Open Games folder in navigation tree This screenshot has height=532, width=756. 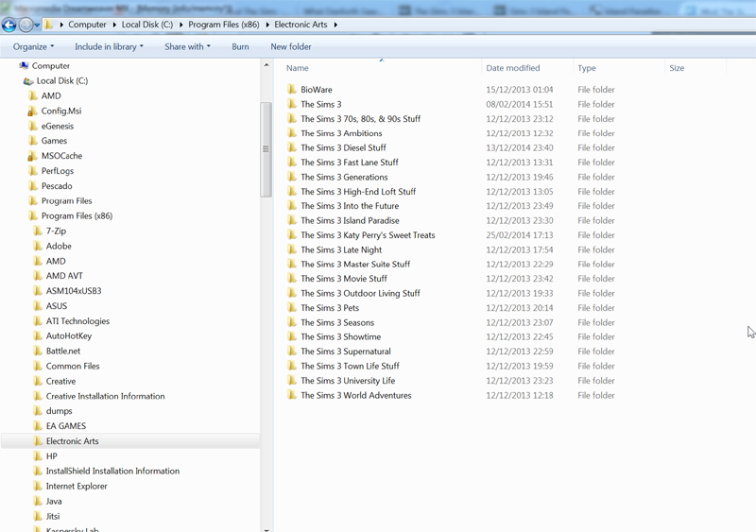pos(54,141)
